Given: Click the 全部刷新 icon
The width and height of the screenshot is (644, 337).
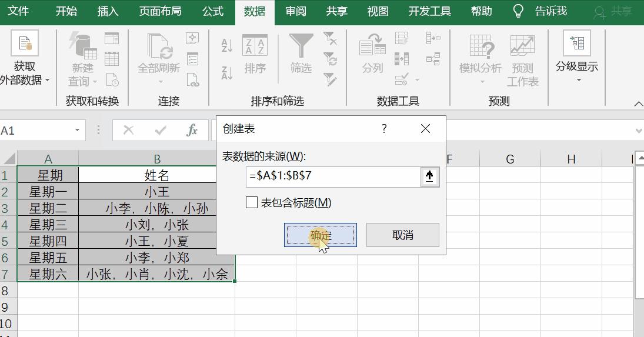Looking at the screenshot, I should click(x=159, y=46).
